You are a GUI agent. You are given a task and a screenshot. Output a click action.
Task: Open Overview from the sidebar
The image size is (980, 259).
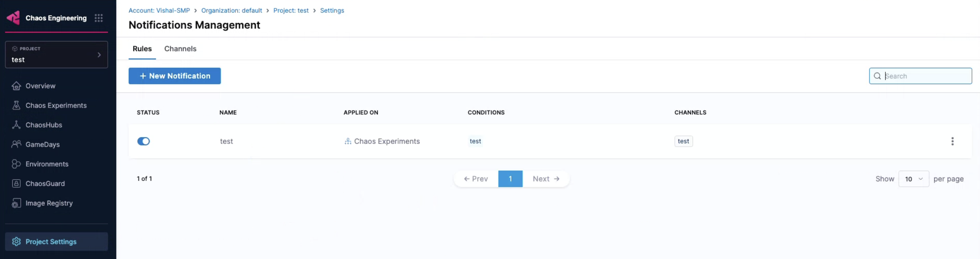[x=40, y=86]
